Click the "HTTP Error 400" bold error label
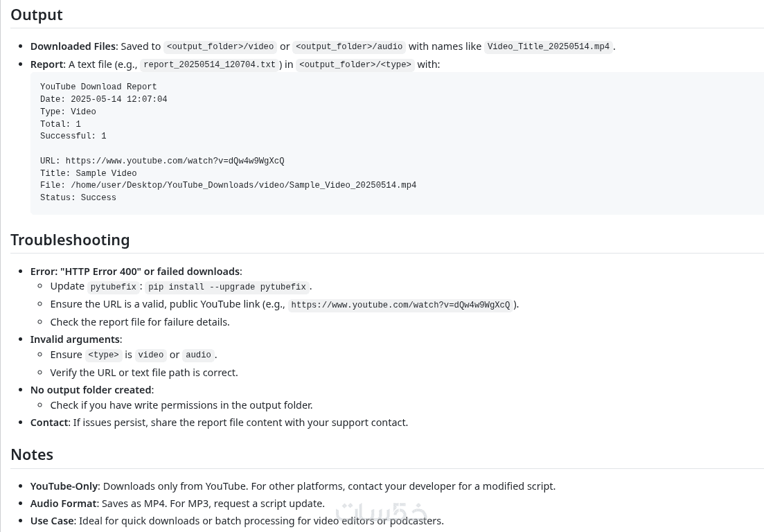This screenshot has width=764, height=532. click(x=135, y=272)
